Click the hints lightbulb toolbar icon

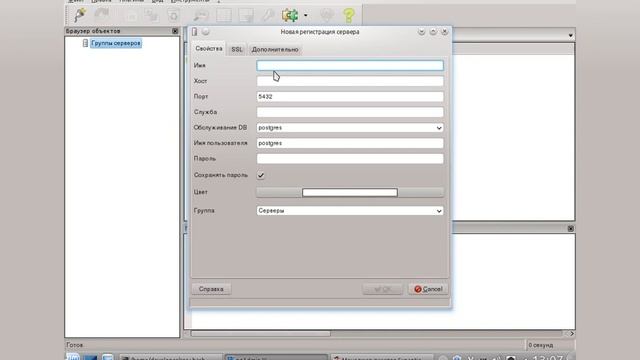[327, 16]
